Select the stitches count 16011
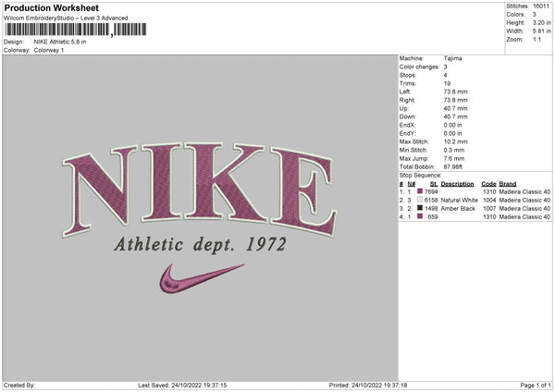The height and width of the screenshot is (392, 555). 541,6
